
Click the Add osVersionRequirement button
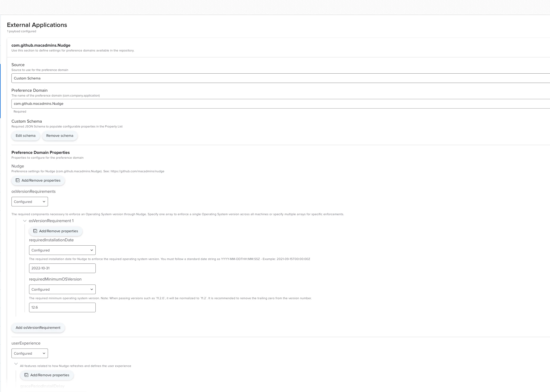click(38, 328)
